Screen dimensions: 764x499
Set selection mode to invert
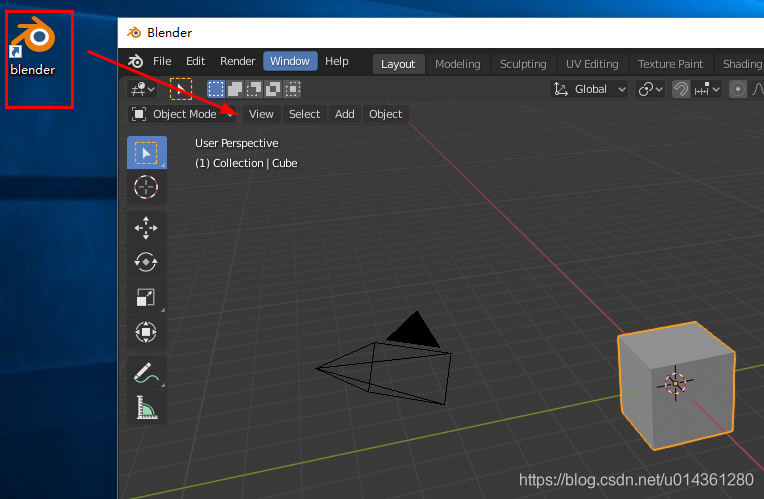pos(273,89)
